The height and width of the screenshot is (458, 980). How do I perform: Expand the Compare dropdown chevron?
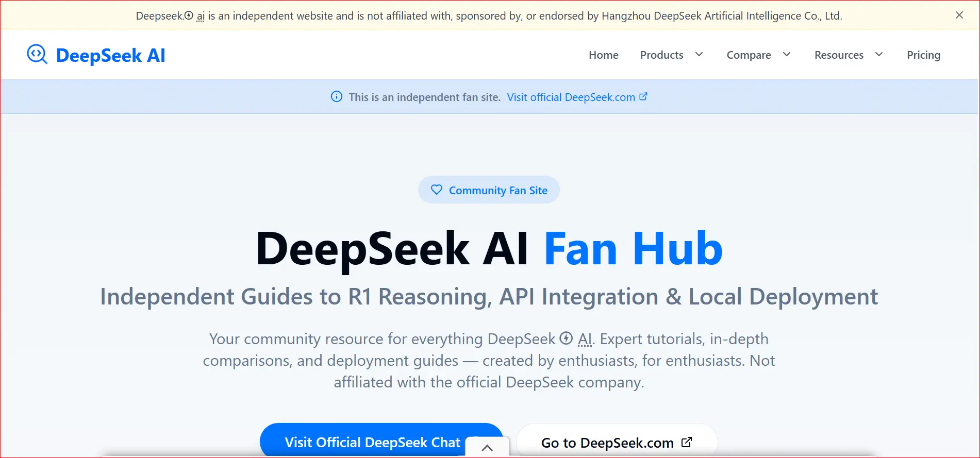click(x=787, y=55)
